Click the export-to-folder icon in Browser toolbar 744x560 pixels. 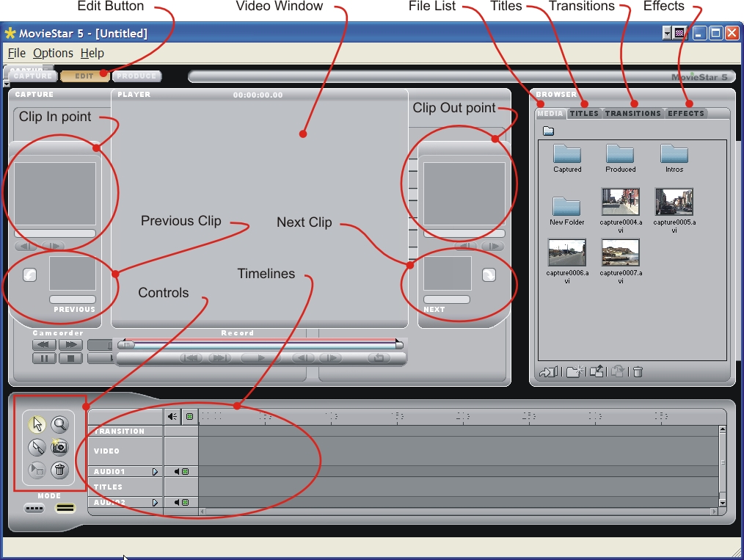click(597, 372)
